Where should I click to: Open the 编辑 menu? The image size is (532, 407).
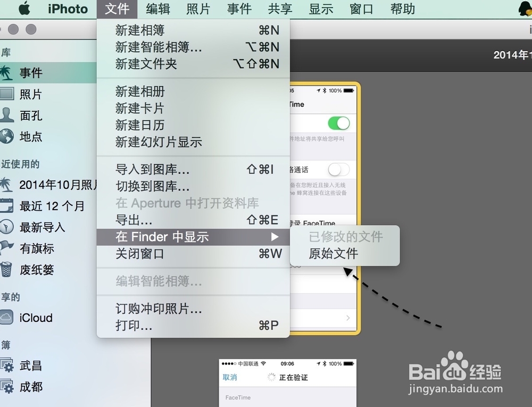click(x=158, y=9)
